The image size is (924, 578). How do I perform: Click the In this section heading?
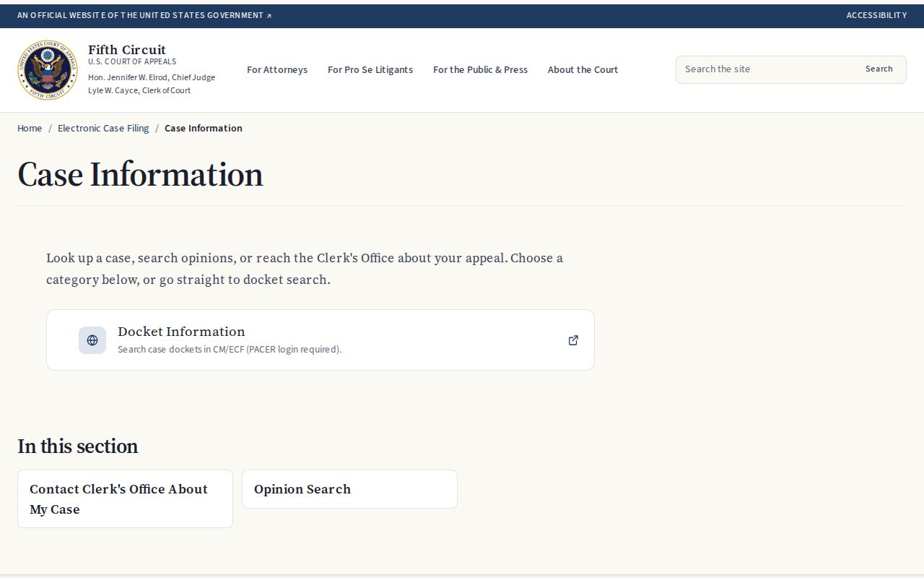point(77,447)
